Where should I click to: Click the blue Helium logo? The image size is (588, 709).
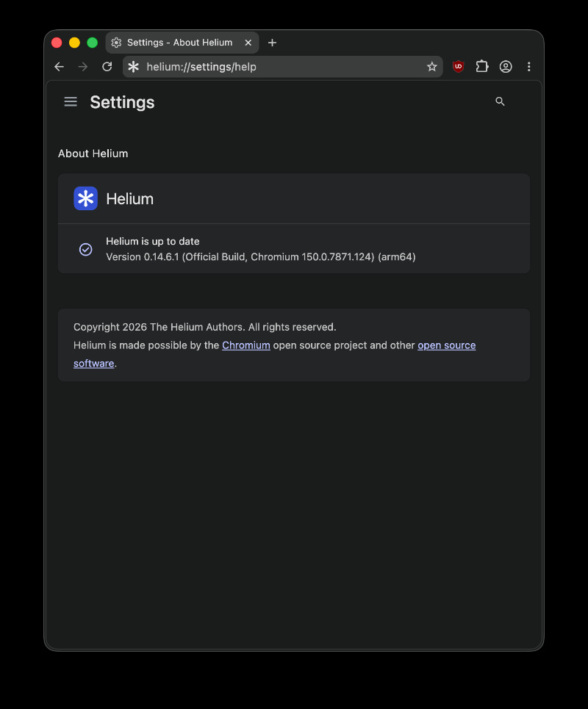(85, 198)
